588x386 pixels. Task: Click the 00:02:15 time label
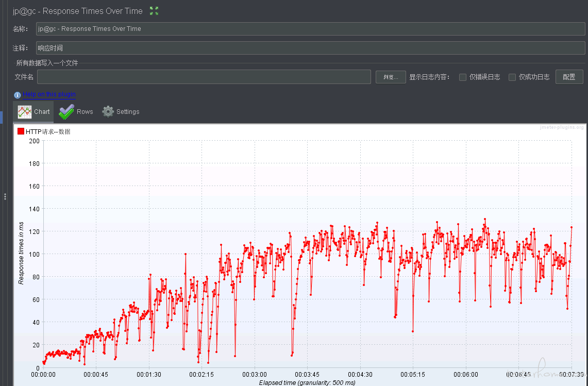201,374
